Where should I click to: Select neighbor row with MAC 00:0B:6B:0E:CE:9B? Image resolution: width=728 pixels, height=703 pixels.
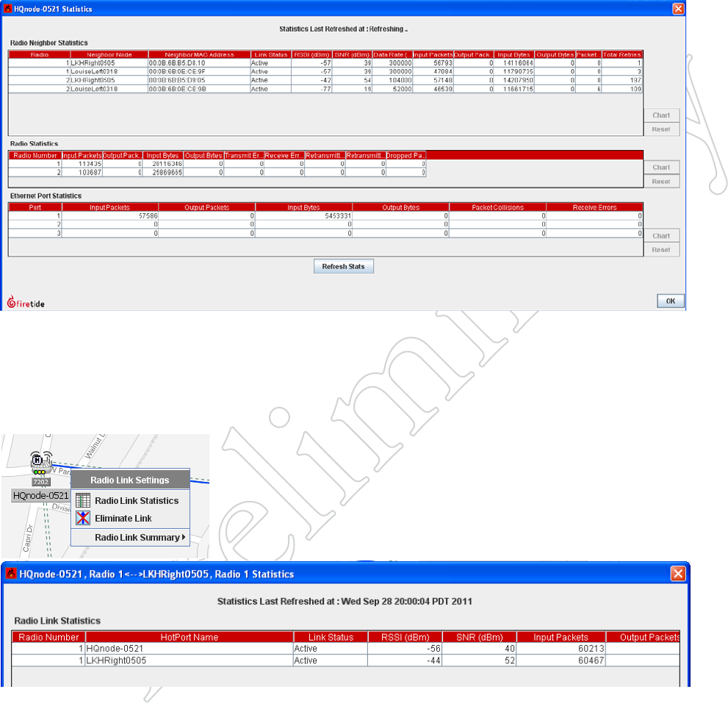pos(325,89)
